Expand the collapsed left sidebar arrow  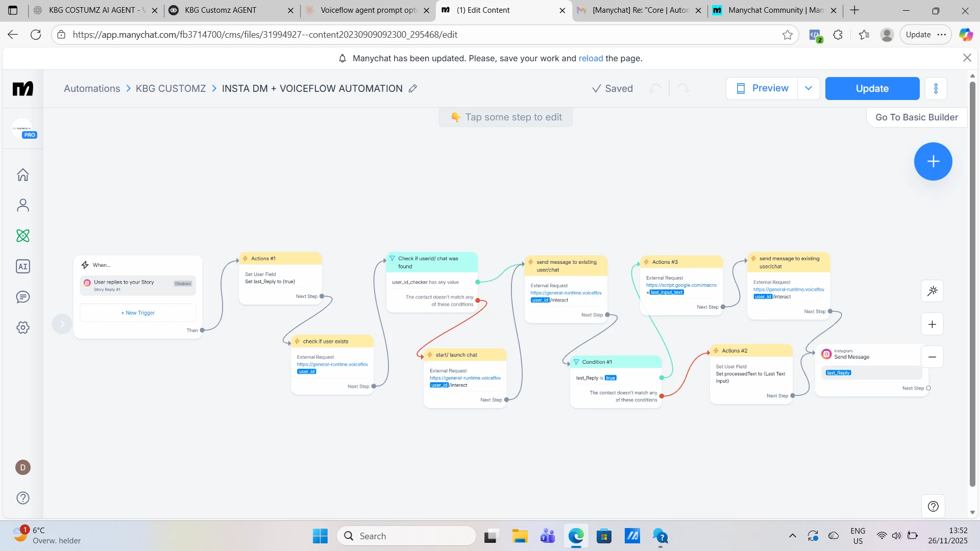coord(62,324)
